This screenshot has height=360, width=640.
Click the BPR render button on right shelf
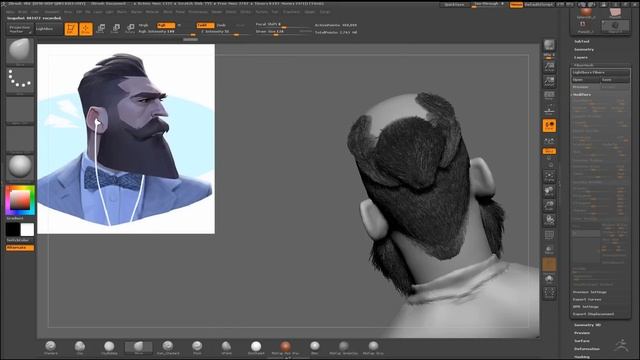click(x=549, y=46)
